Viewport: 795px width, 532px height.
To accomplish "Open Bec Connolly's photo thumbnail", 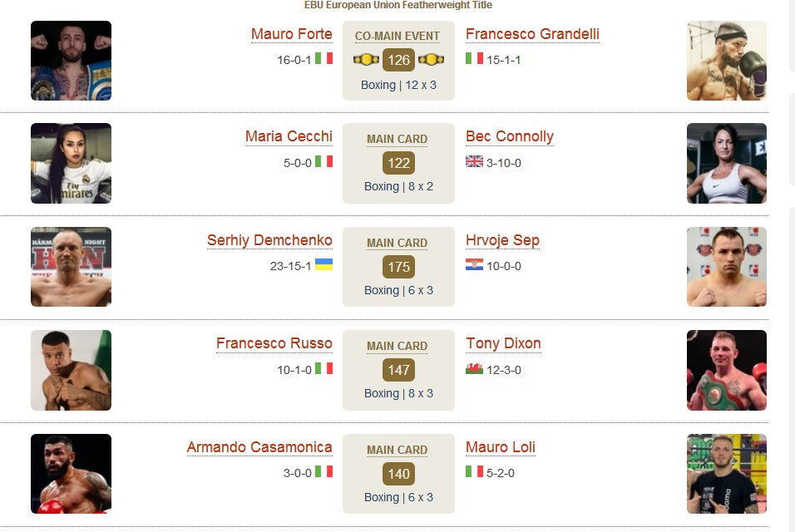I will pos(727,163).
